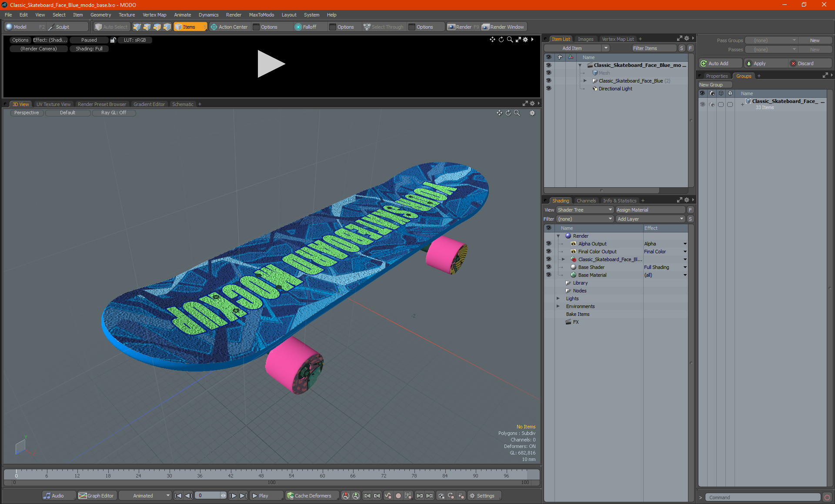Open Add Item dropdown arrow
Screen dimensions: 835x504
606,48
